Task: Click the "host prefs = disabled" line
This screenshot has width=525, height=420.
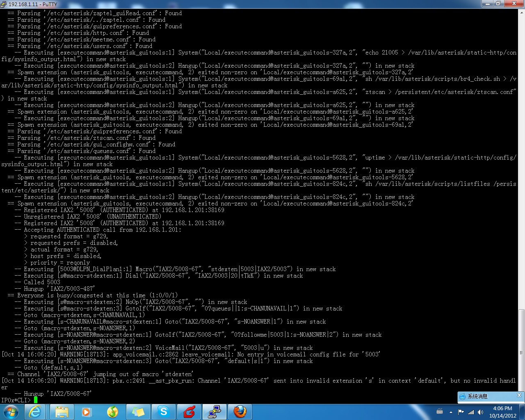Action: (63, 256)
